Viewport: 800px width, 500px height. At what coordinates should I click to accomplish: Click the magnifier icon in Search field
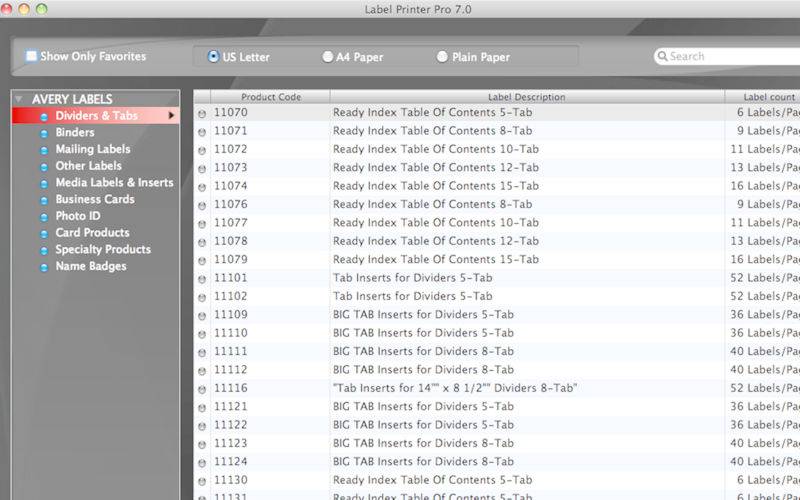click(662, 56)
